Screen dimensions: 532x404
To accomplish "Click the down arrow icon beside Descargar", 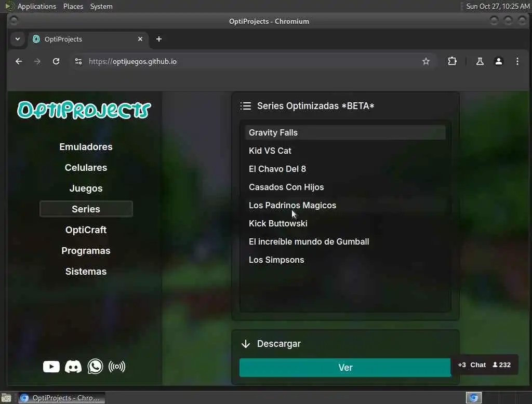I will 246,344.
